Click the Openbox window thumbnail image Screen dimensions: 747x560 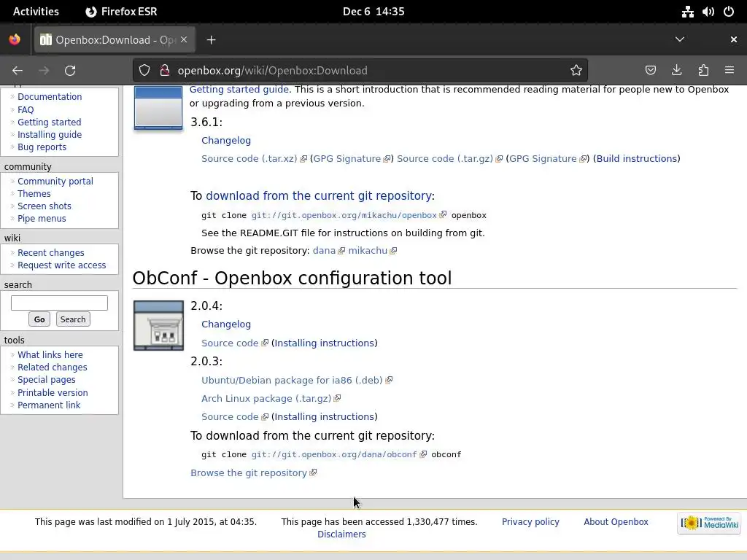click(x=158, y=108)
